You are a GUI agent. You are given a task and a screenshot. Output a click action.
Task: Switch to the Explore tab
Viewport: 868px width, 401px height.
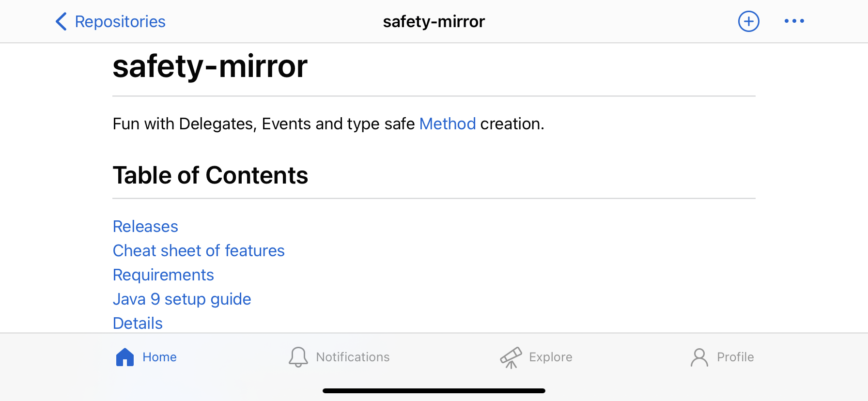[x=536, y=357]
